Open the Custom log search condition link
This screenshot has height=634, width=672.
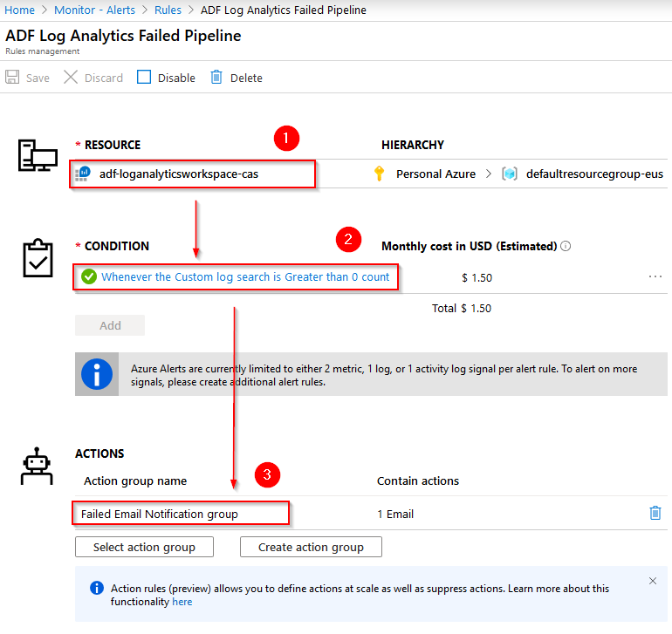click(245, 277)
